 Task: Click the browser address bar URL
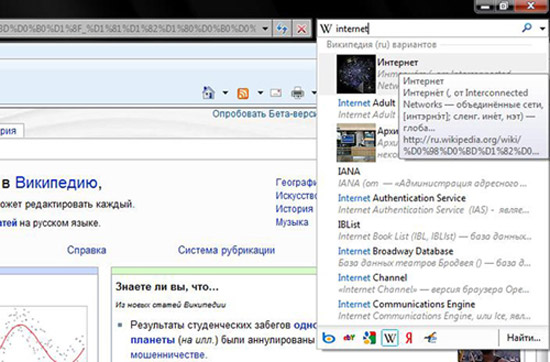(130, 29)
